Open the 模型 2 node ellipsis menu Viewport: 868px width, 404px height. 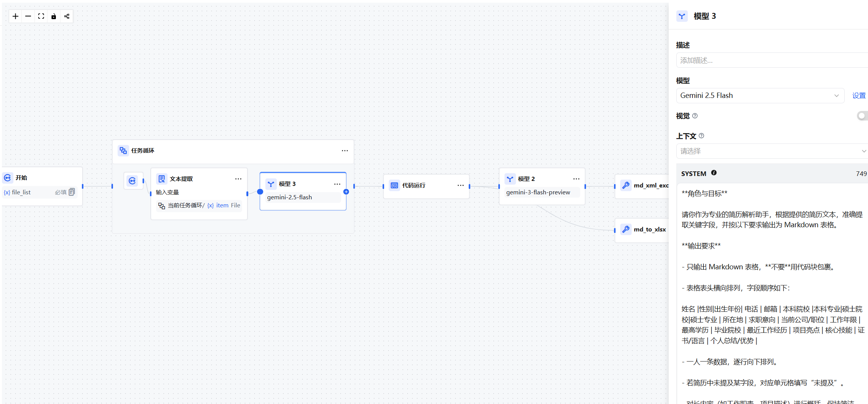point(576,179)
